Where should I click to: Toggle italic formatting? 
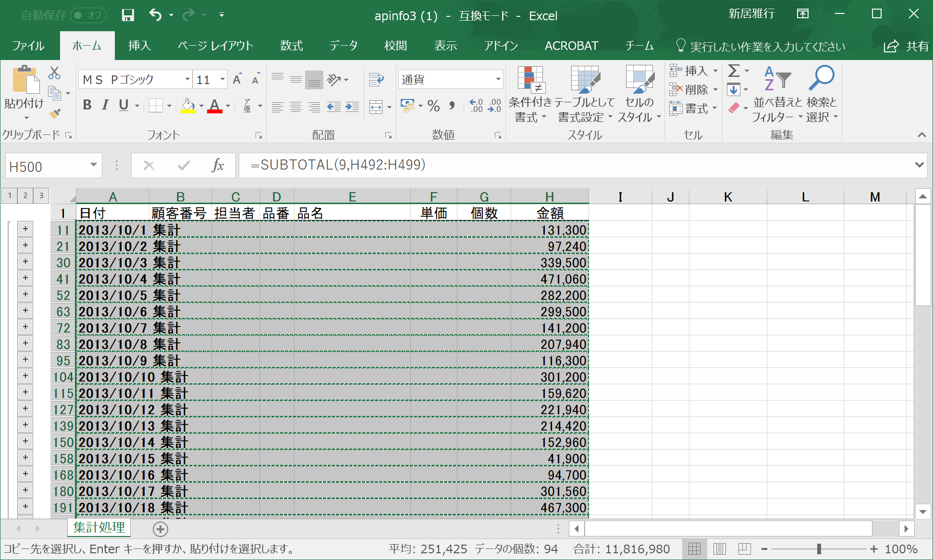click(105, 105)
